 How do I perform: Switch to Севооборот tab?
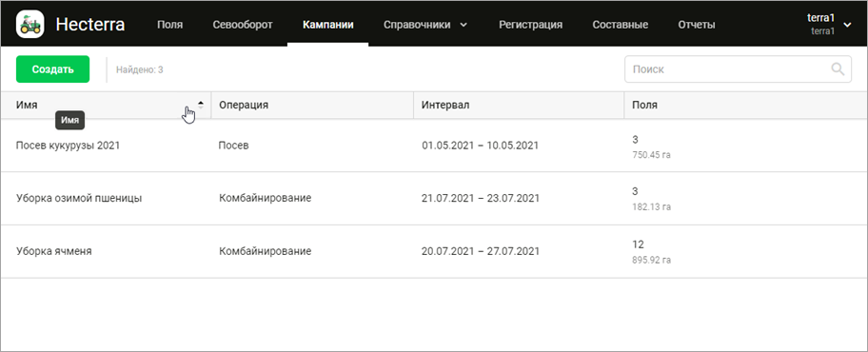[243, 25]
